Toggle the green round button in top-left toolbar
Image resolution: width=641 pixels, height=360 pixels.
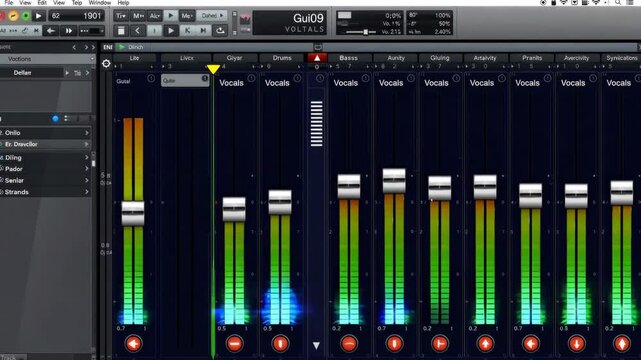click(26, 16)
